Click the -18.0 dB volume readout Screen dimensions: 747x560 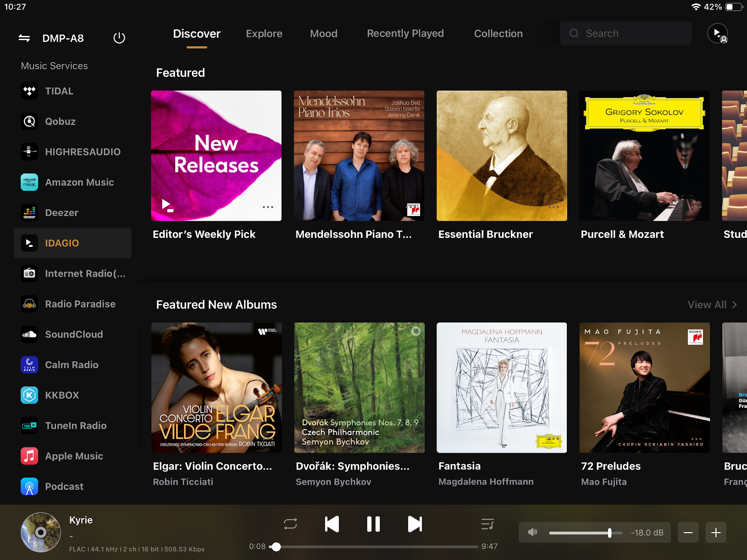click(647, 532)
